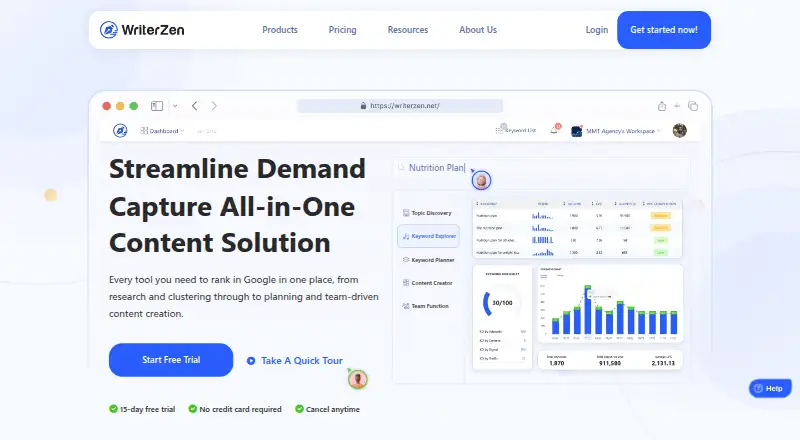Click the Take A Quick Tour link

coord(302,360)
